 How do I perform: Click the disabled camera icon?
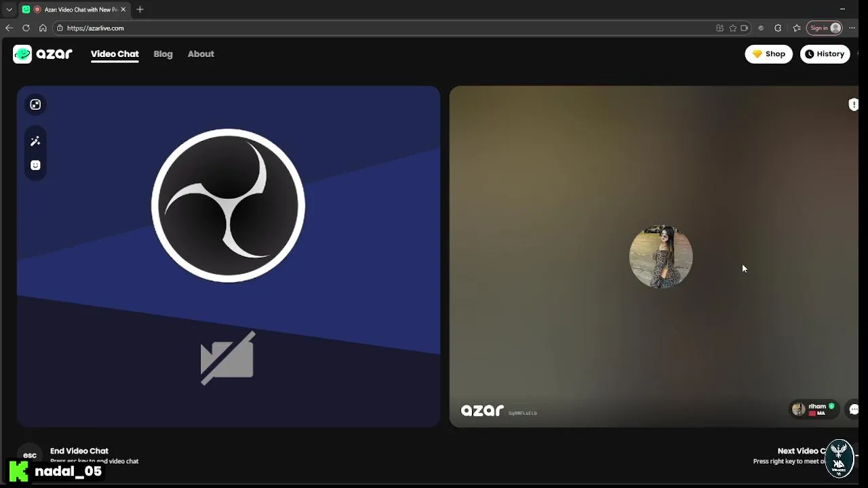227,358
